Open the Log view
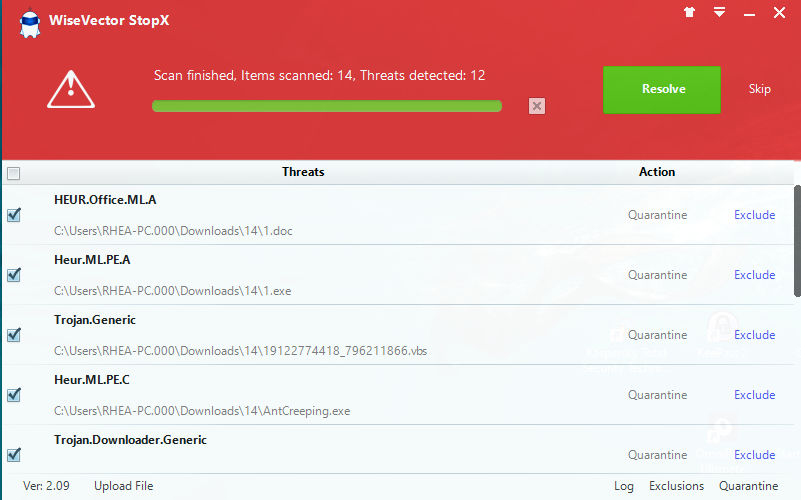801x500 pixels. 624,486
